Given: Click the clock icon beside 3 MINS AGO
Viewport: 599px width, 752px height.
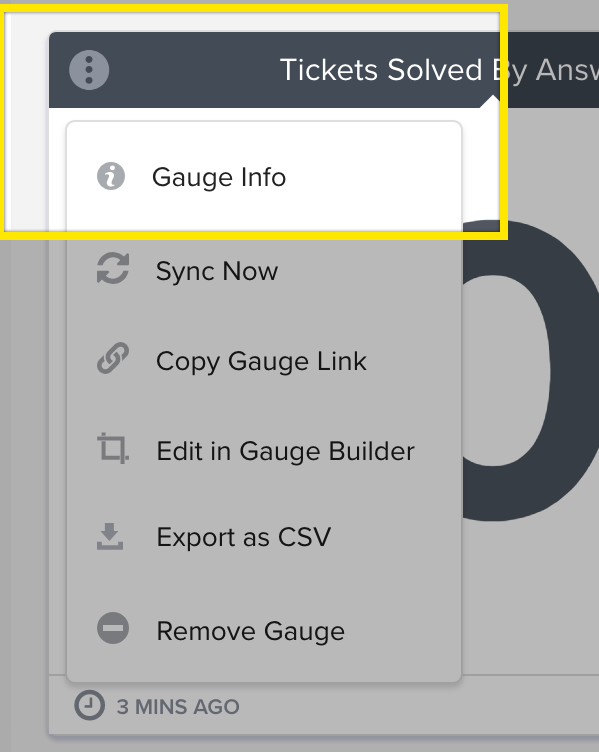Looking at the screenshot, I should tap(89, 705).
